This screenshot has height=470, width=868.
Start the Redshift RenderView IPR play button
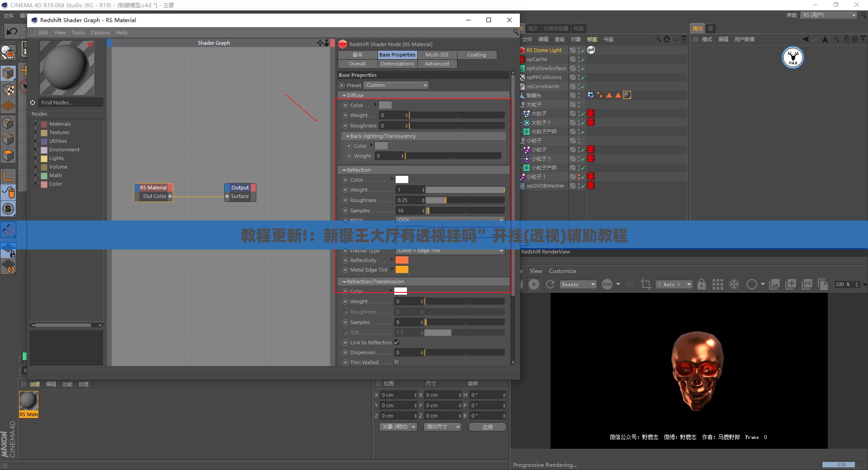(534, 284)
